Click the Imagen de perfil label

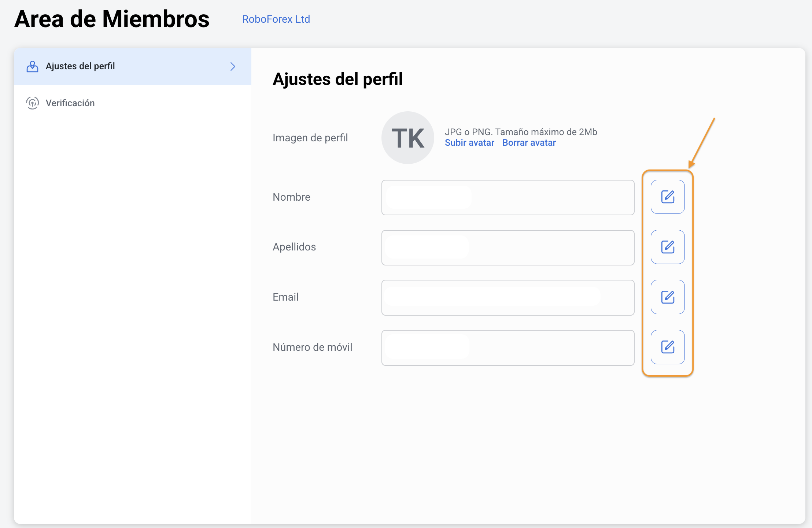310,138
